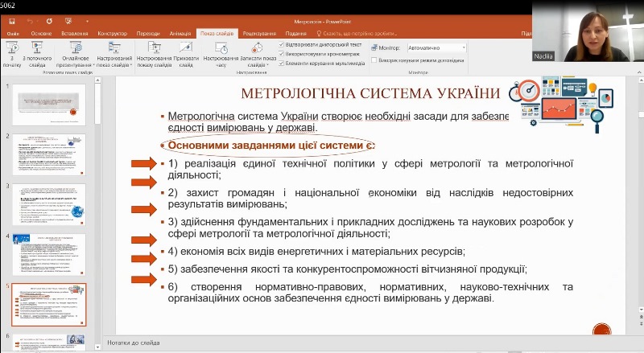
Task: Switch to the Рецензування tab
Action: tap(259, 34)
